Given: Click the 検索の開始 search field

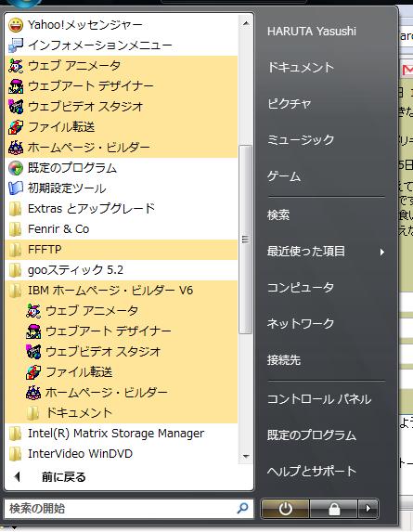Looking at the screenshot, I should [x=129, y=509].
